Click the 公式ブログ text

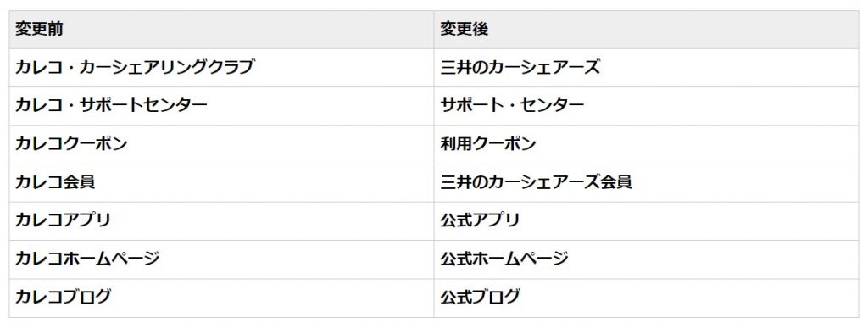point(480,297)
